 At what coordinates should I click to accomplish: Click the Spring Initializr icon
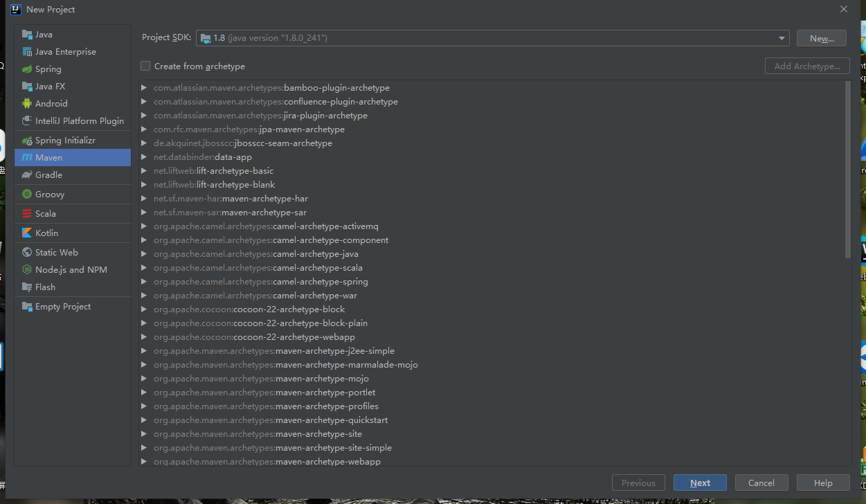pyautogui.click(x=27, y=141)
